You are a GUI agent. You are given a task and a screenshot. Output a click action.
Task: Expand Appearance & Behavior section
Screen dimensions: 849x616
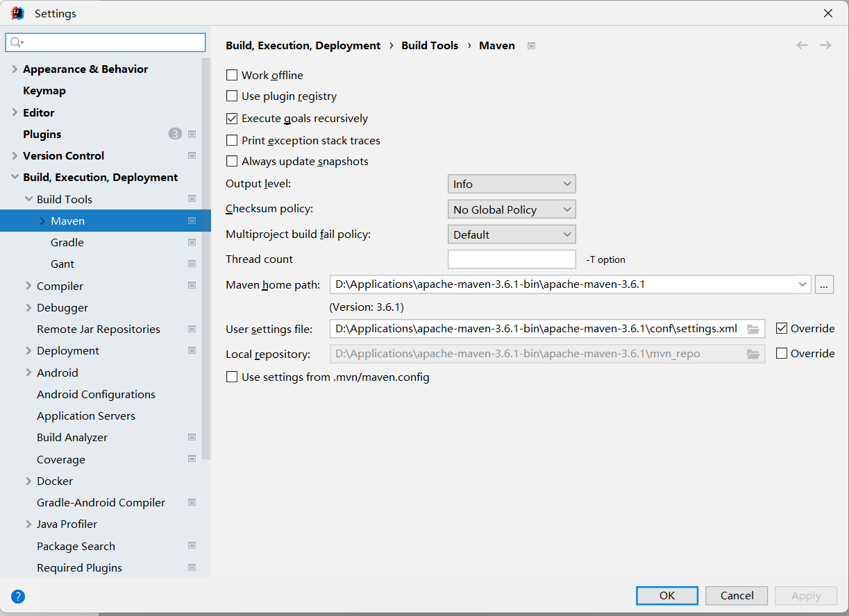coord(15,69)
